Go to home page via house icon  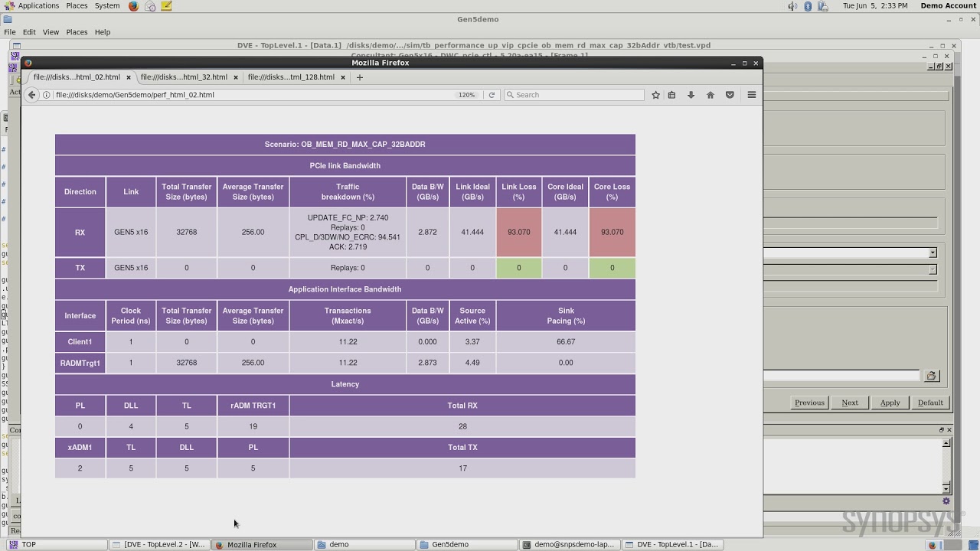[710, 95]
